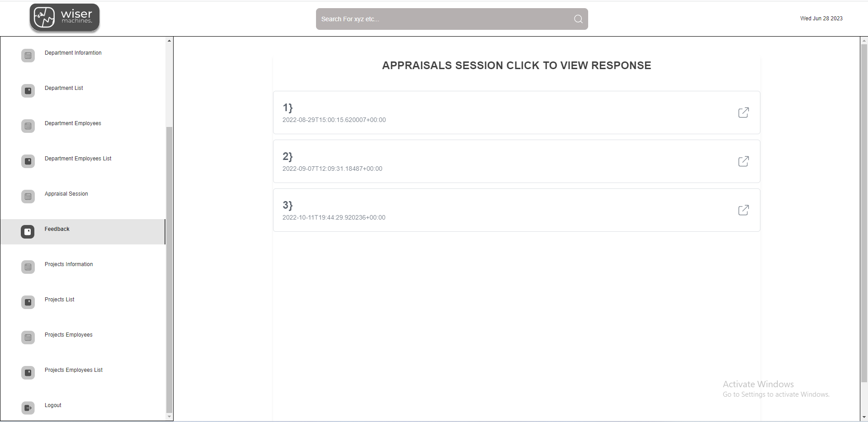Click the Logout exit icon

28,408
